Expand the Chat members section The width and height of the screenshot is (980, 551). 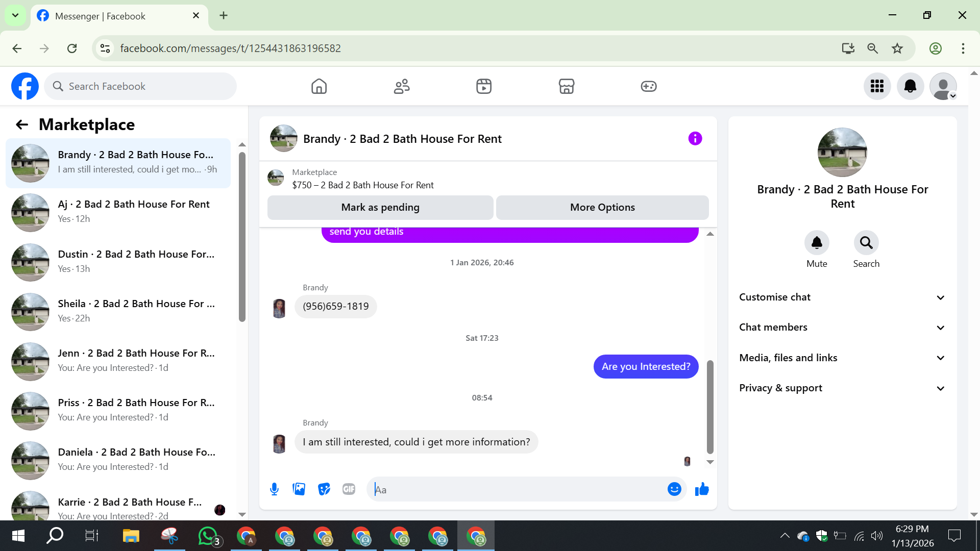coord(842,328)
